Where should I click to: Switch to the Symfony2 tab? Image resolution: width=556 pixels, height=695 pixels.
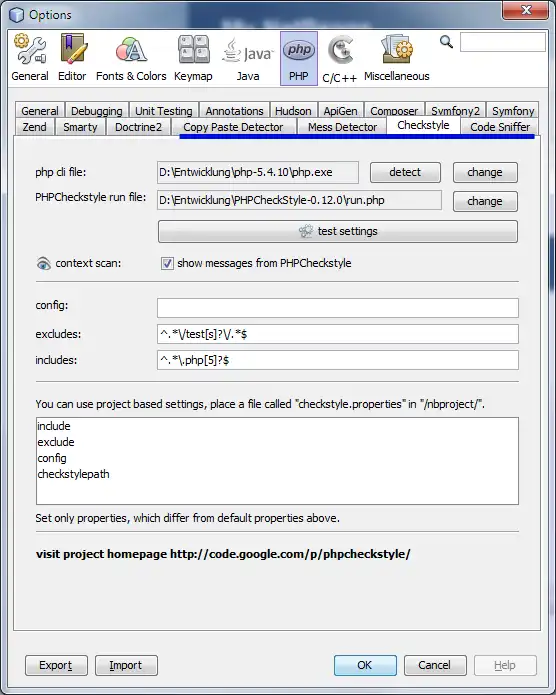coord(455,110)
